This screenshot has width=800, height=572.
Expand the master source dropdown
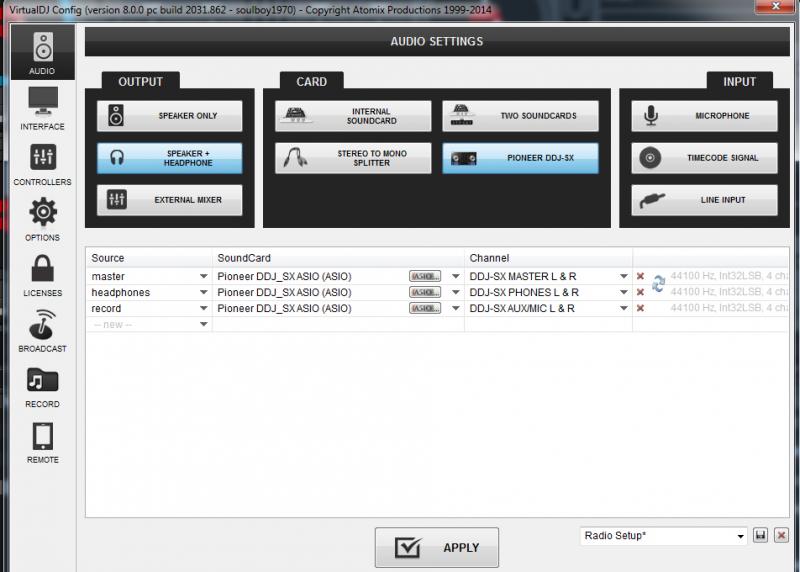coord(204,276)
